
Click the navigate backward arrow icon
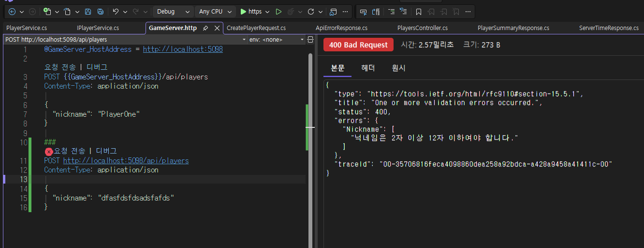[12, 11]
